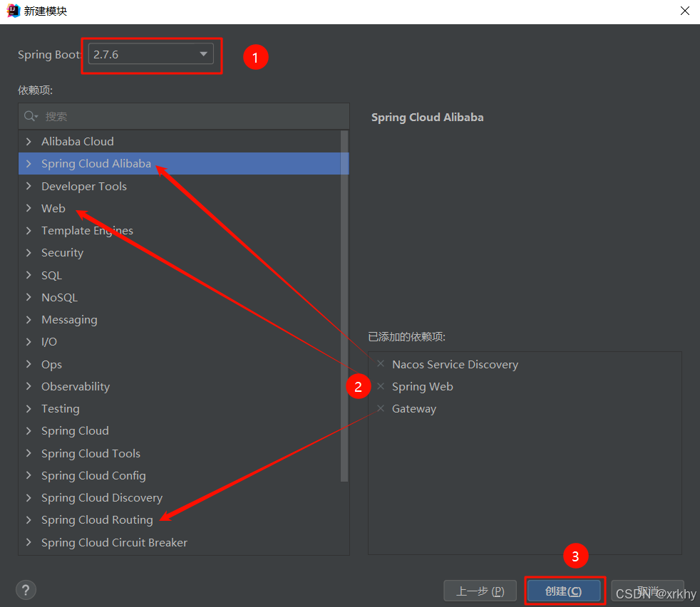Select the Alibaba Cloud row
Viewport: 700px width, 607px height.
[180, 142]
